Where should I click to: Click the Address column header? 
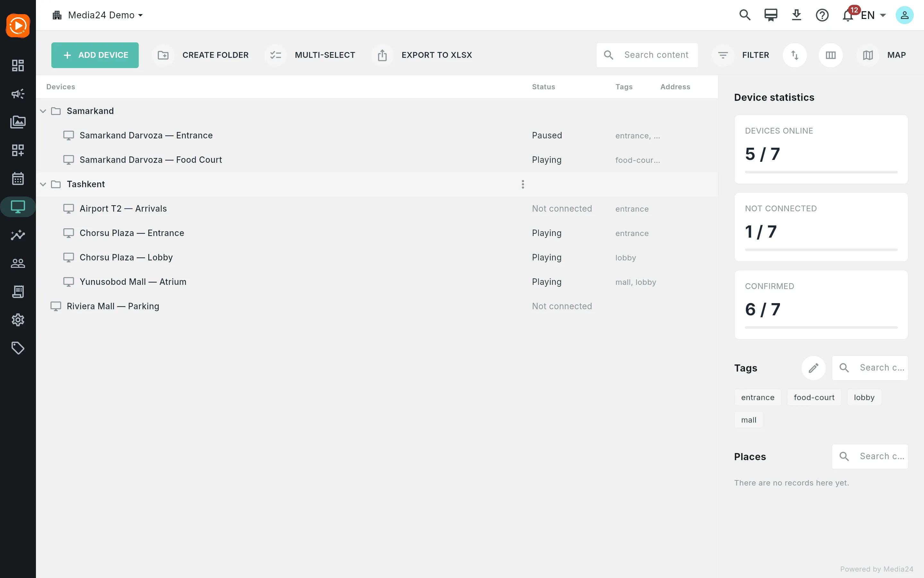[675, 87]
